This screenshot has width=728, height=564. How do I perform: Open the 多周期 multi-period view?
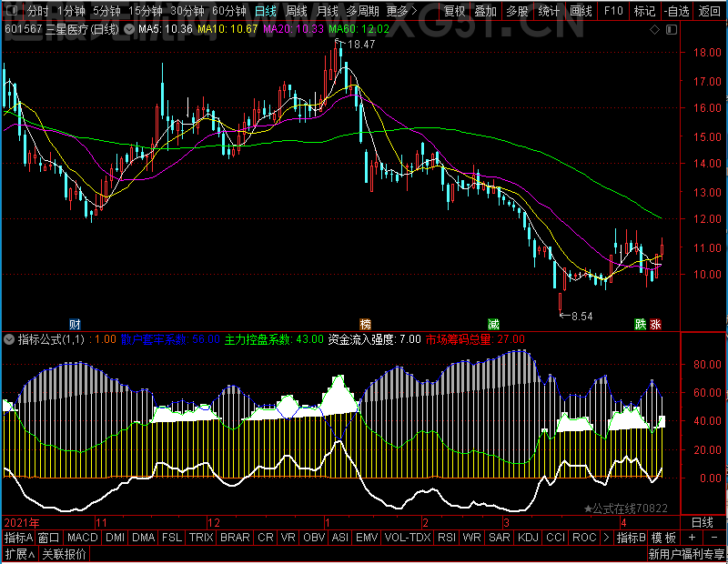[362, 11]
